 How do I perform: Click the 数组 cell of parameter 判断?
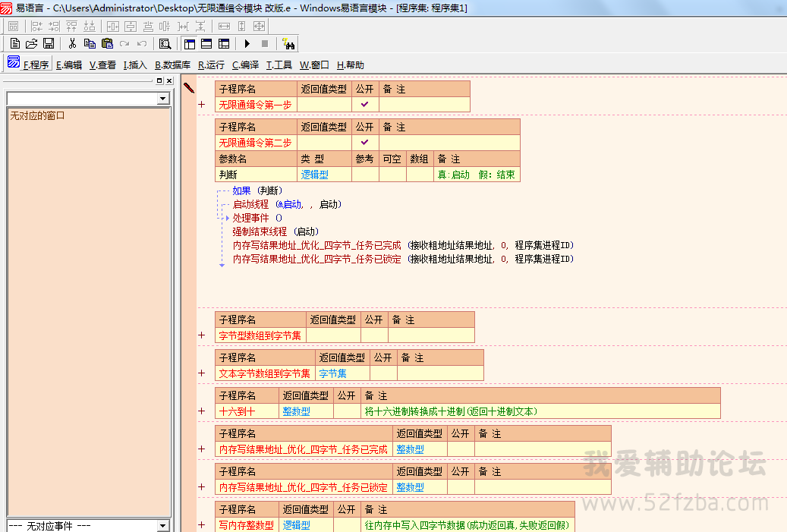click(x=420, y=174)
